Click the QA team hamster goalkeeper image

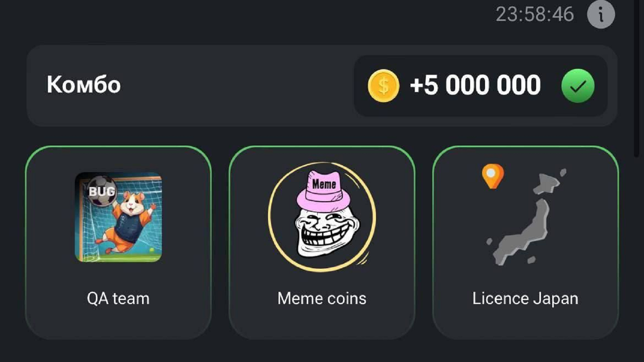[x=118, y=217]
